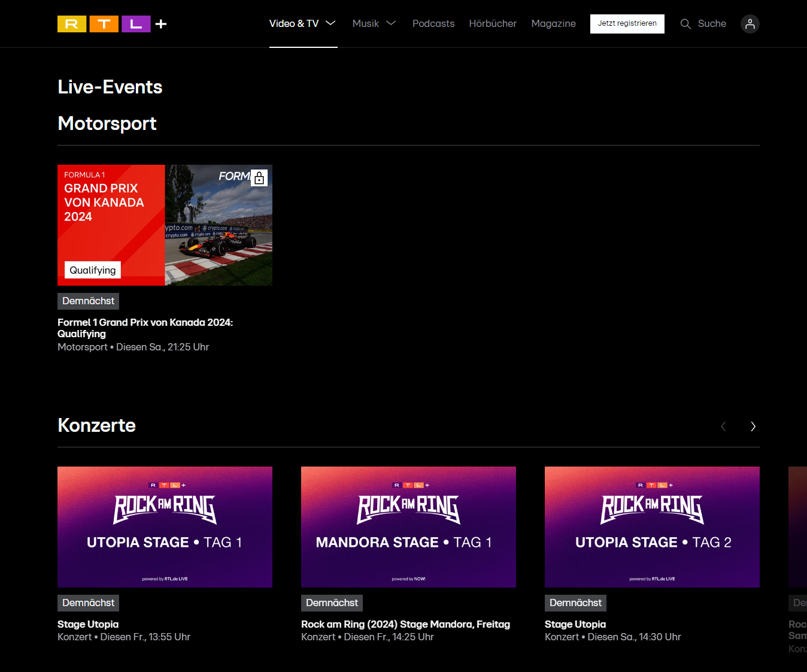Image resolution: width=807 pixels, height=672 pixels.
Task: Open Utopia Stage Tag 2 thumbnail
Action: [x=652, y=527]
